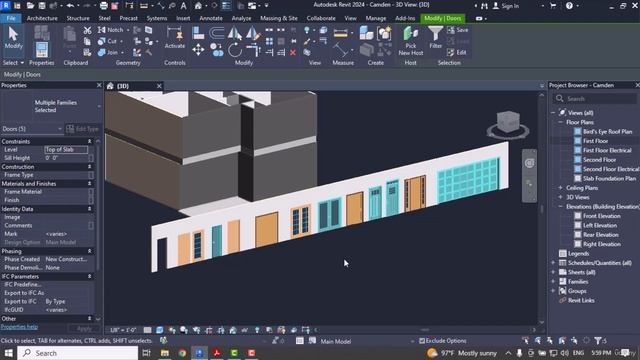
Task: Click the Measure Between Two References icon
Action: [x=340, y=33]
